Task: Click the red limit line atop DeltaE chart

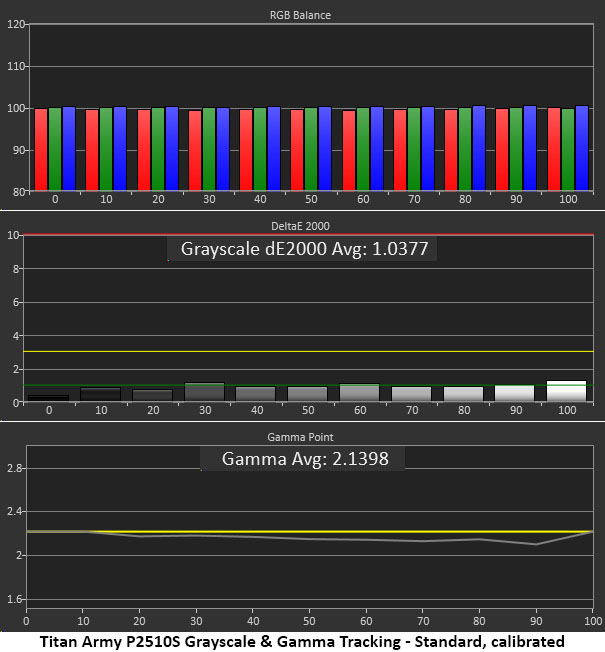Action: pyautogui.click(x=308, y=235)
